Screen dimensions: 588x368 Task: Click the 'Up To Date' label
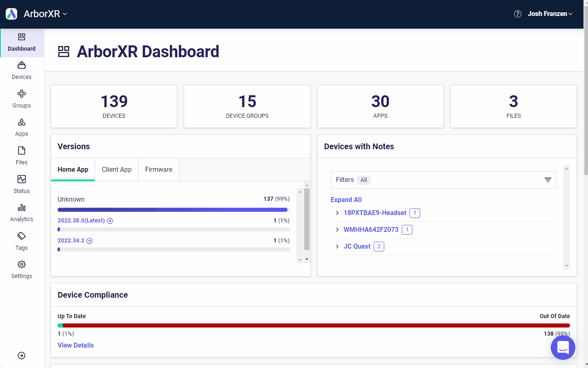72,316
